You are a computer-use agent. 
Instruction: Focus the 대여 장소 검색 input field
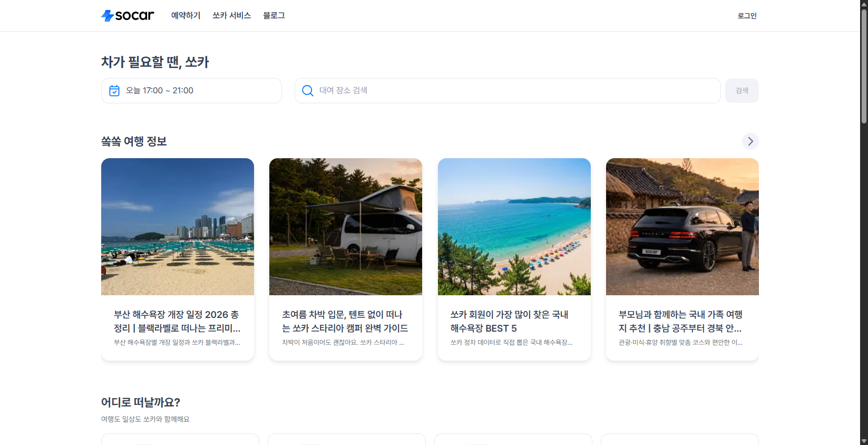pyautogui.click(x=508, y=91)
